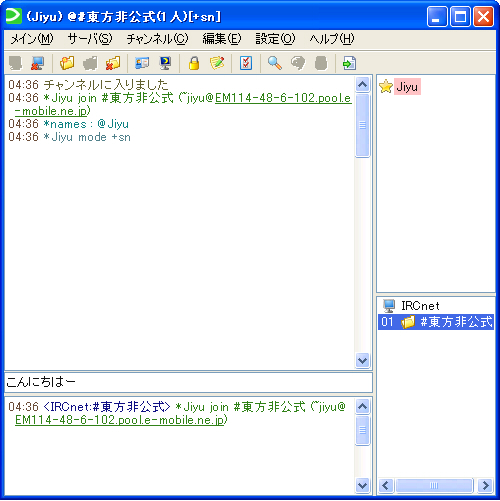This screenshot has width=500, height=501.
Task: Open the ID card profile icon
Action: click(x=142, y=63)
